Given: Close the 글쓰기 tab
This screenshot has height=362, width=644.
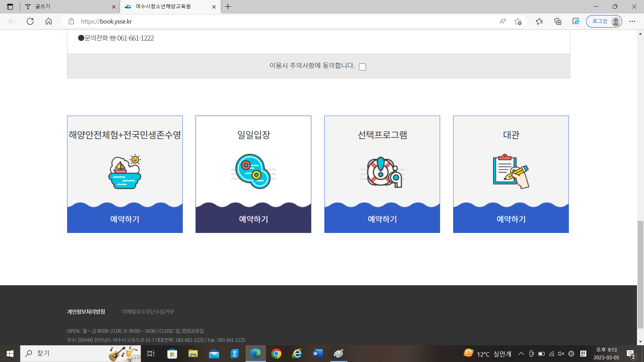Looking at the screenshot, I should pos(114,7).
